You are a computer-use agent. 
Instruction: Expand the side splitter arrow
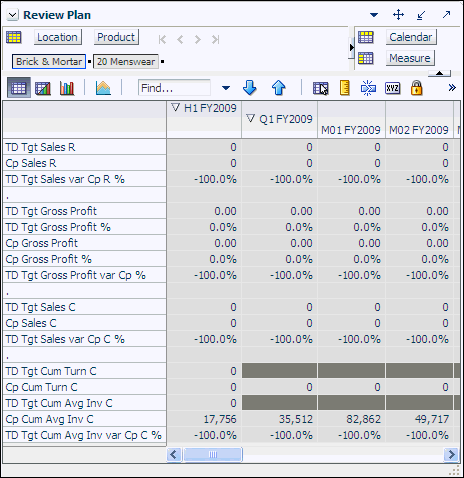tap(351, 47)
